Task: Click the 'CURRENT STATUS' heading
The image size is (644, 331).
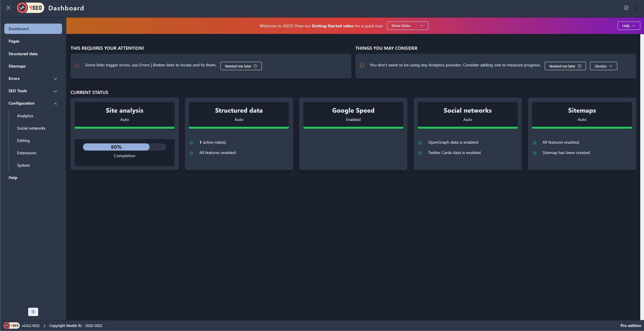Action: tap(89, 92)
